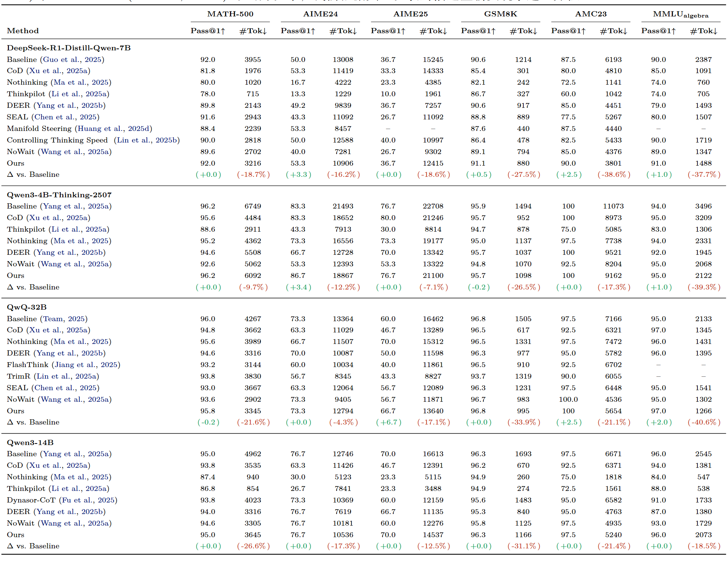
Task: Open Li et al., 2025a in Qwen3-4B Thinkpilot row
Action: tap(79, 229)
